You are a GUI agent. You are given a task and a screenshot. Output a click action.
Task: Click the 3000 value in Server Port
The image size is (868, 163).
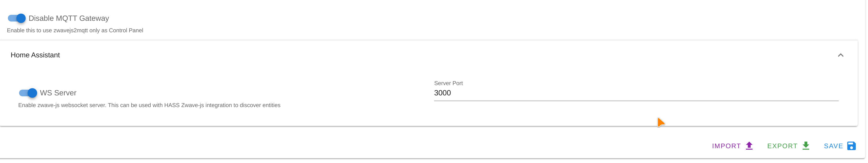(442, 93)
